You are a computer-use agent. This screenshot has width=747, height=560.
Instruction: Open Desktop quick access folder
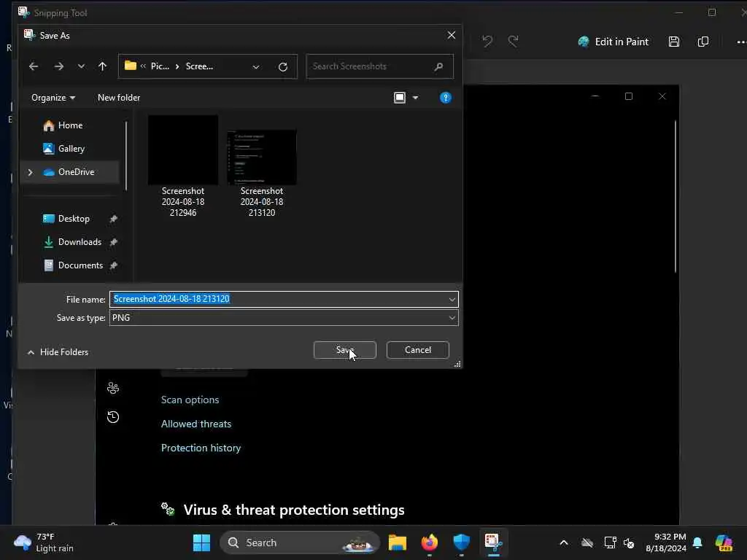click(74, 219)
